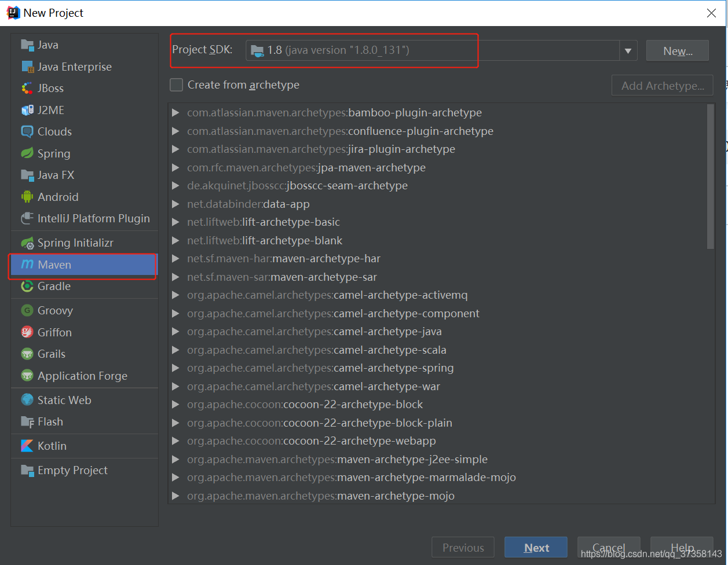The image size is (728, 565).
Task: Select cocoon-22-archetype-block-plain row
Action: tap(438, 423)
